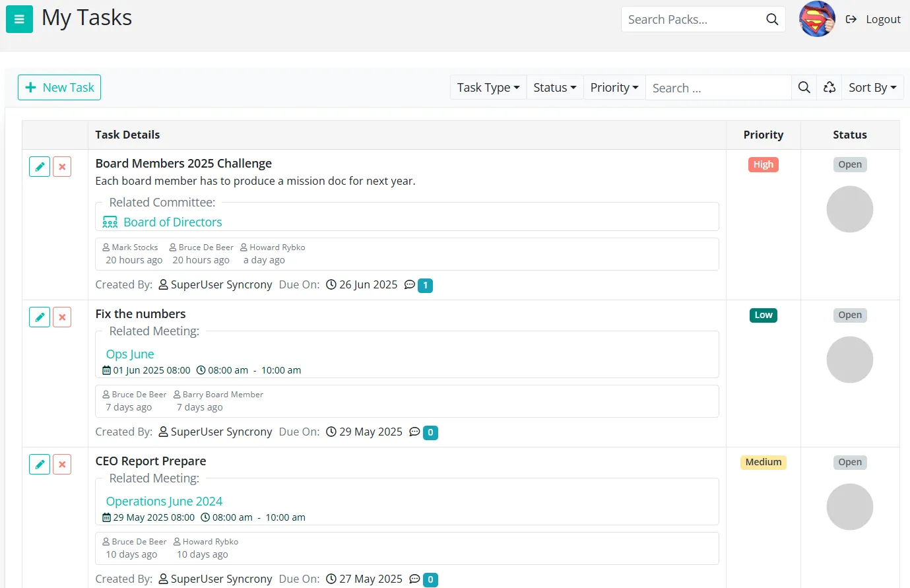Open the Ops June meeting link

coord(130,354)
